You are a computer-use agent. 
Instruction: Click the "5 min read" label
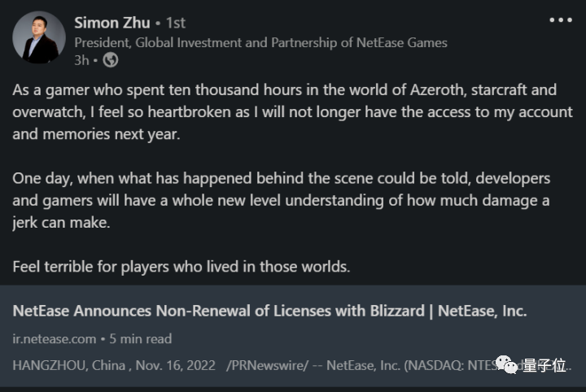point(141,338)
